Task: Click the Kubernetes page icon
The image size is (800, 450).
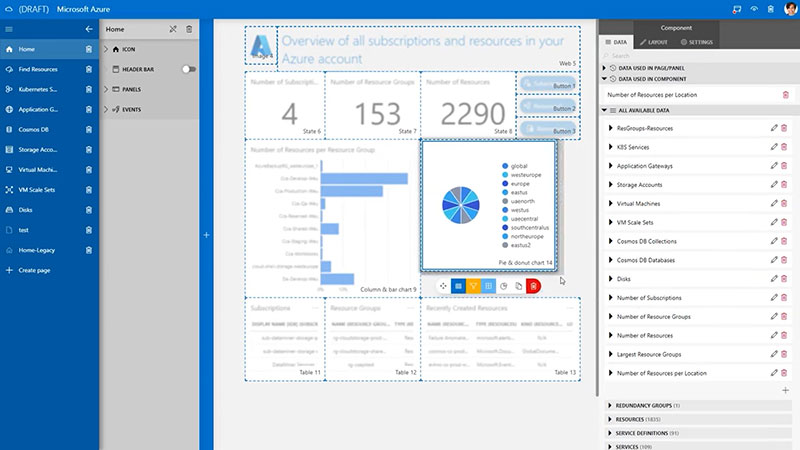Action: (x=9, y=89)
